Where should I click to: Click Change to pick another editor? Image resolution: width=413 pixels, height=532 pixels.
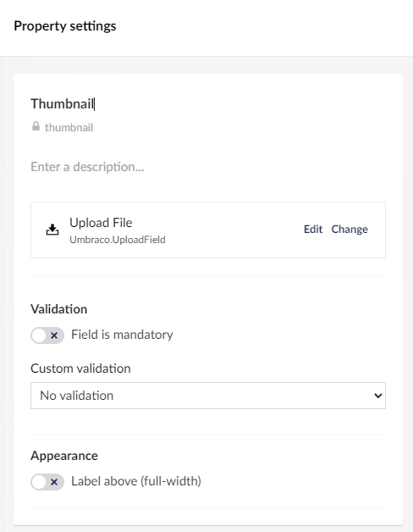(350, 230)
